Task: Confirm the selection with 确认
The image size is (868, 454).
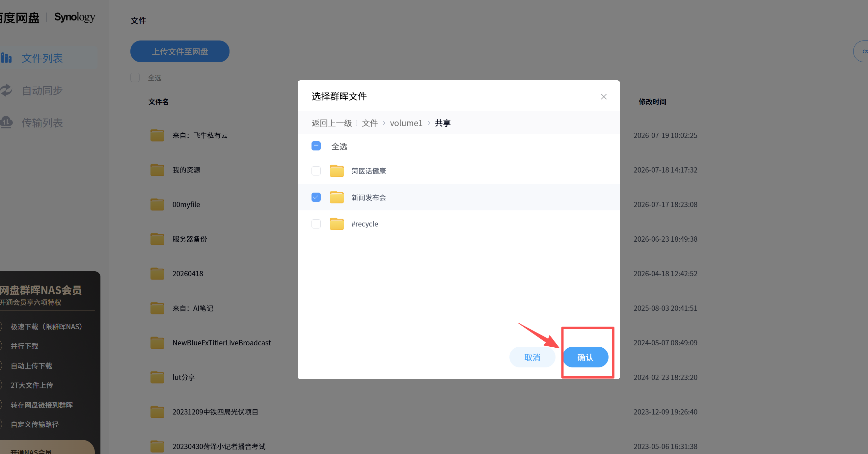Action: pos(585,357)
